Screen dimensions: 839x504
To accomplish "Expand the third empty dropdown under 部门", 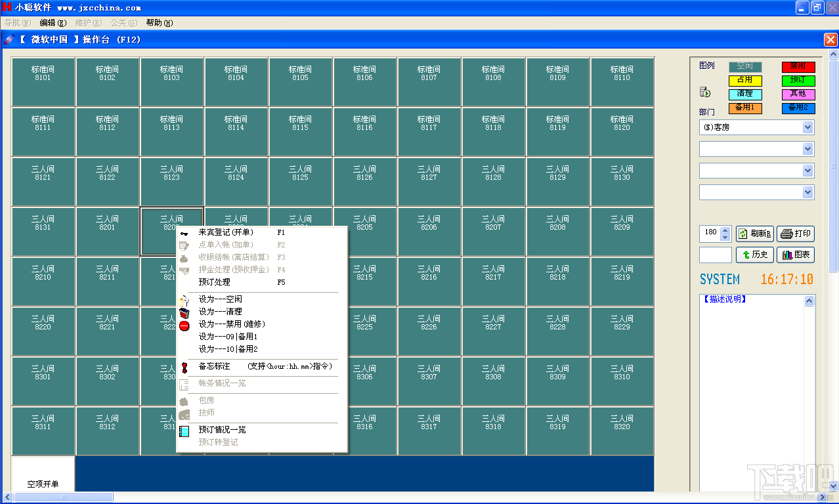I will (808, 171).
